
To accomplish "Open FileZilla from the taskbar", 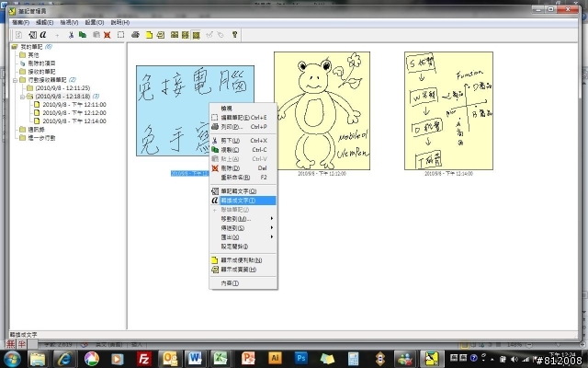I will pos(144,359).
